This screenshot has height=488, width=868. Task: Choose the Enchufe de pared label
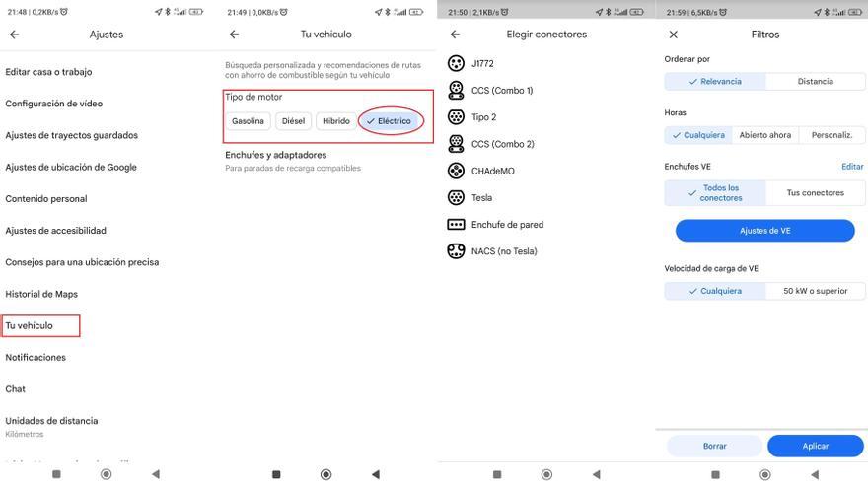tap(508, 225)
